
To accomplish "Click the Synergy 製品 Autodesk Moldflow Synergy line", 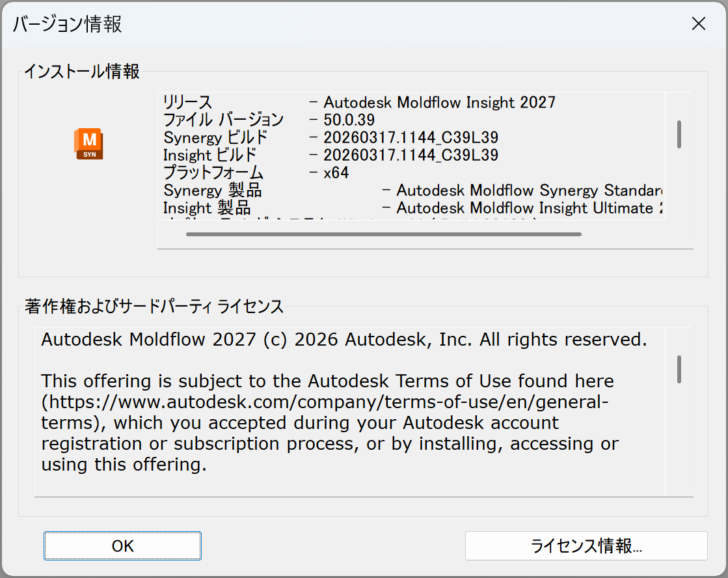I will pos(413,191).
